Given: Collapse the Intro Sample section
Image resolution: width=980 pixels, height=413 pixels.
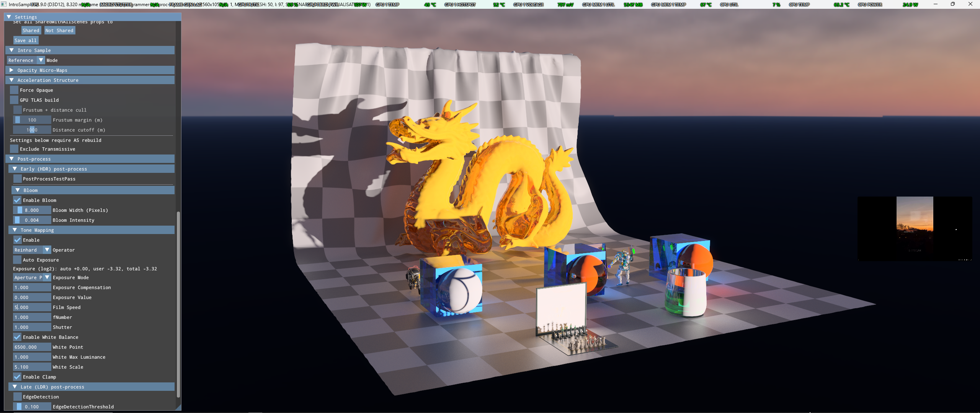Looking at the screenshot, I should (11, 50).
